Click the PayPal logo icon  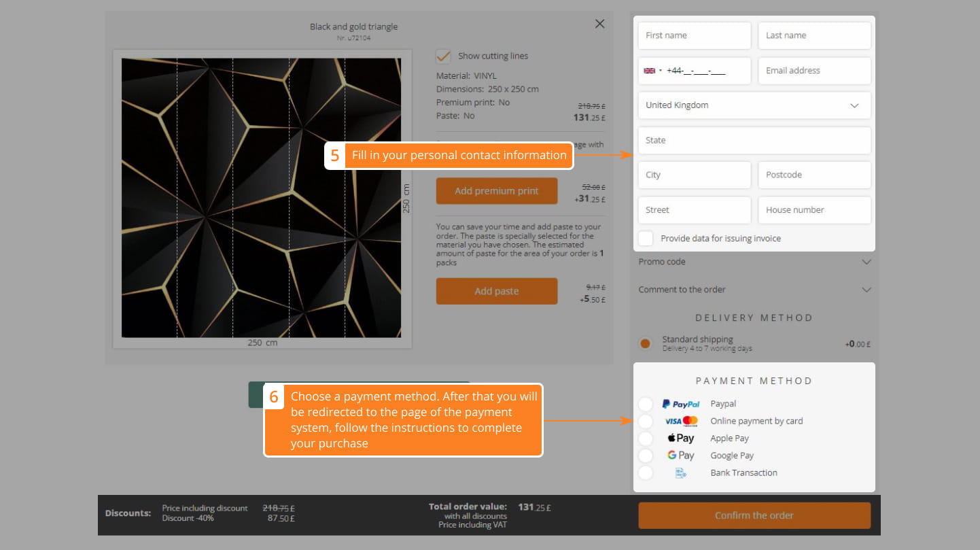[x=680, y=404]
